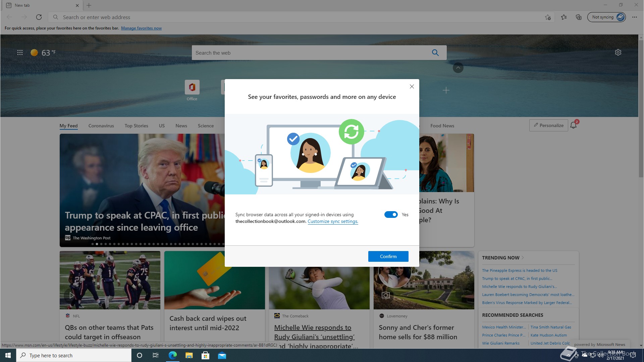Image resolution: width=644 pixels, height=362 pixels.
Task: Click the web search magnifier icon
Action: (x=435, y=53)
